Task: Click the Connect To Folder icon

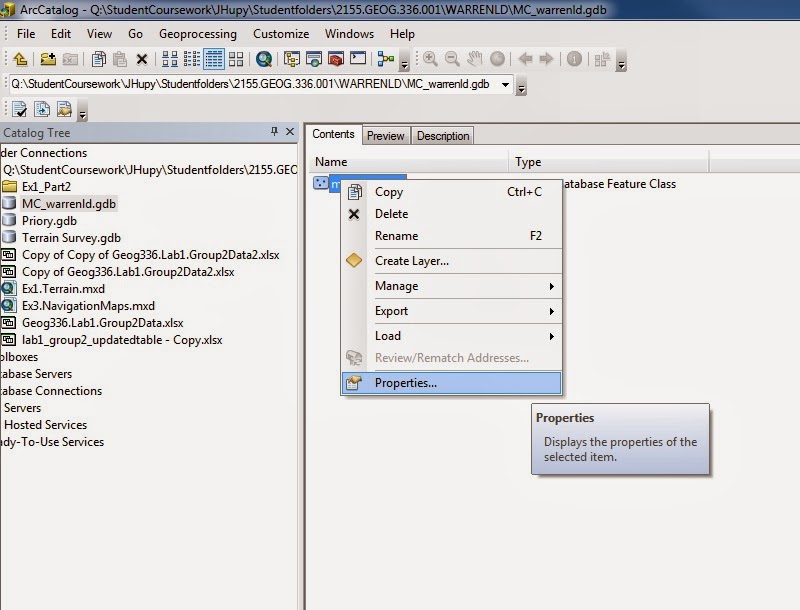Action: 48,59
